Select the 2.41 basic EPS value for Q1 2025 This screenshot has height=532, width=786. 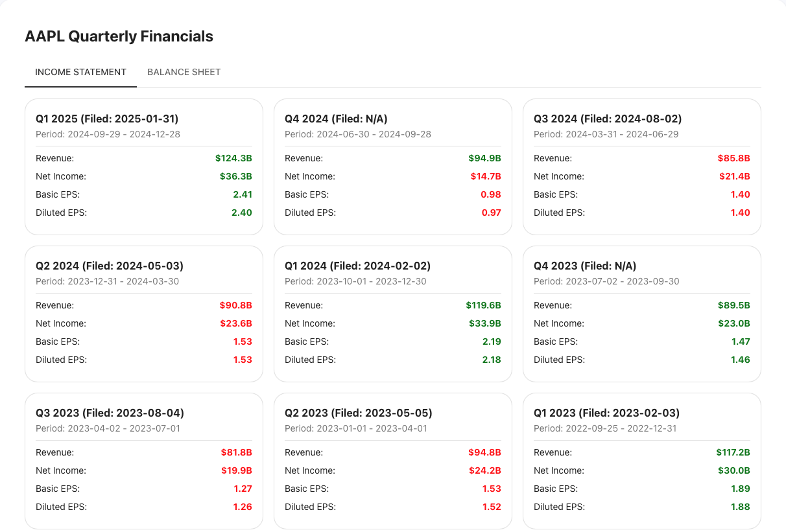coord(243,194)
